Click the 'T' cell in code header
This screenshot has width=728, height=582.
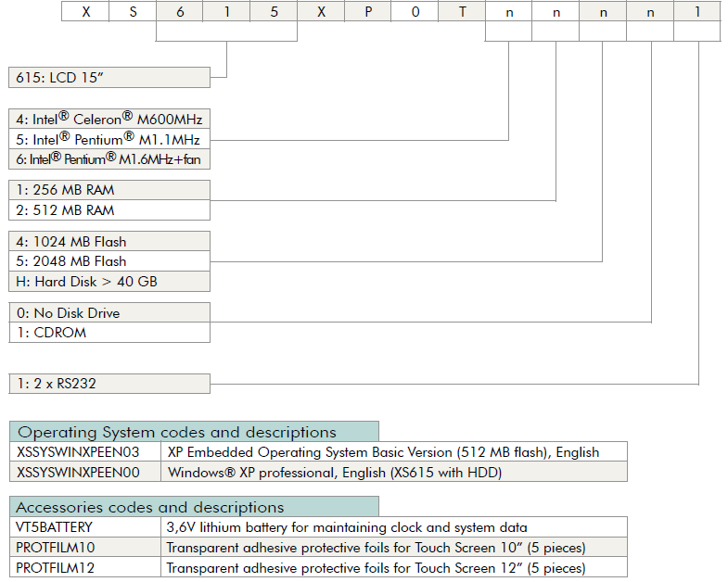[462, 12]
